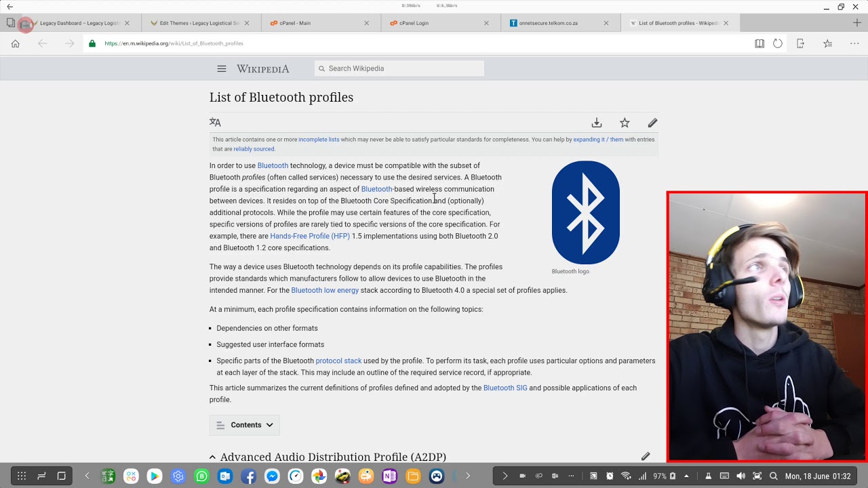Launch Settings gear app in taskbar
Viewport: 868px width, 488px height.
coord(178,476)
